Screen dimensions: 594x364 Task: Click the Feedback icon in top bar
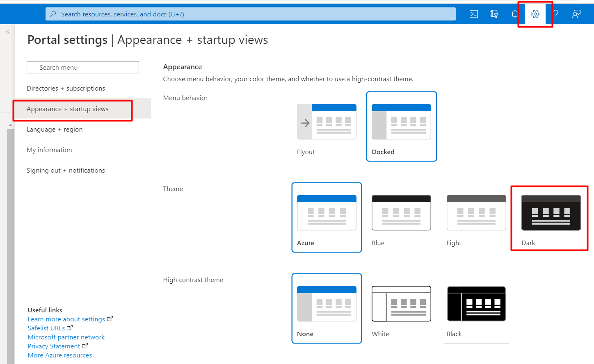pos(576,14)
